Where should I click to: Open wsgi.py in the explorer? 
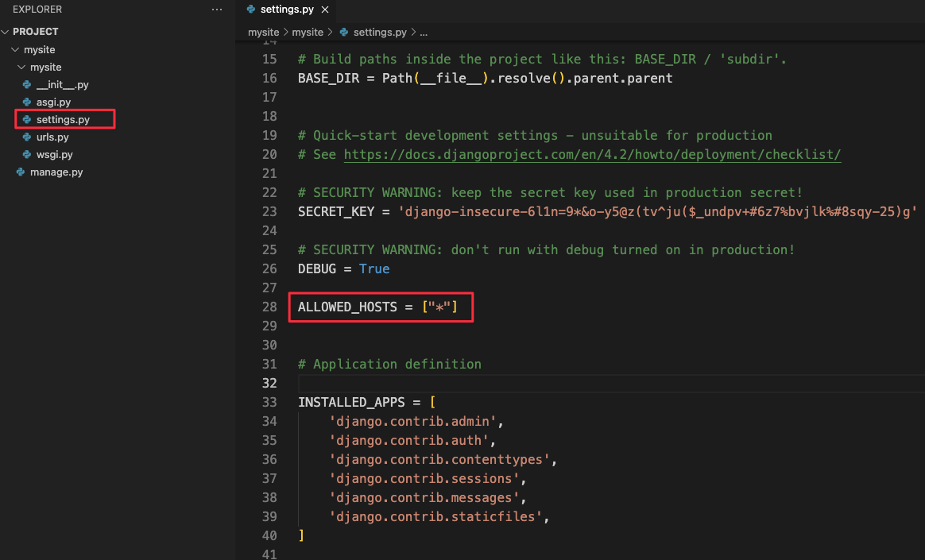pos(54,154)
